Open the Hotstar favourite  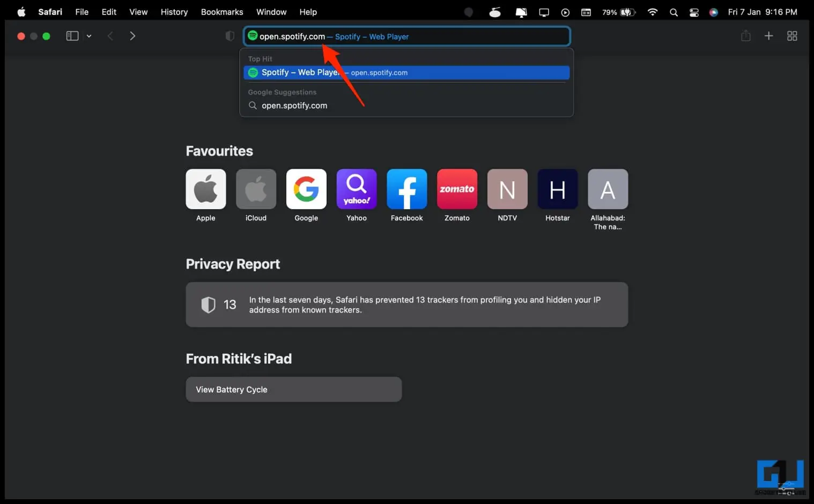click(558, 189)
